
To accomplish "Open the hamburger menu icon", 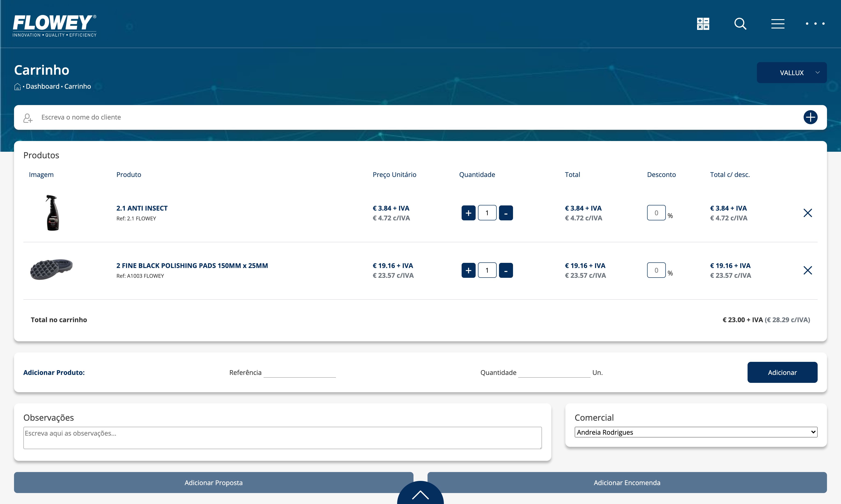I will (777, 24).
